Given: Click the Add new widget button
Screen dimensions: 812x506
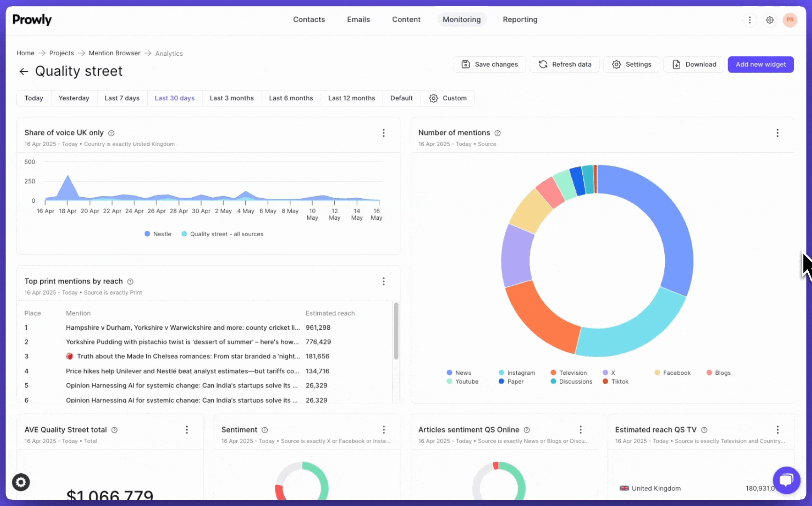Looking at the screenshot, I should (760, 64).
